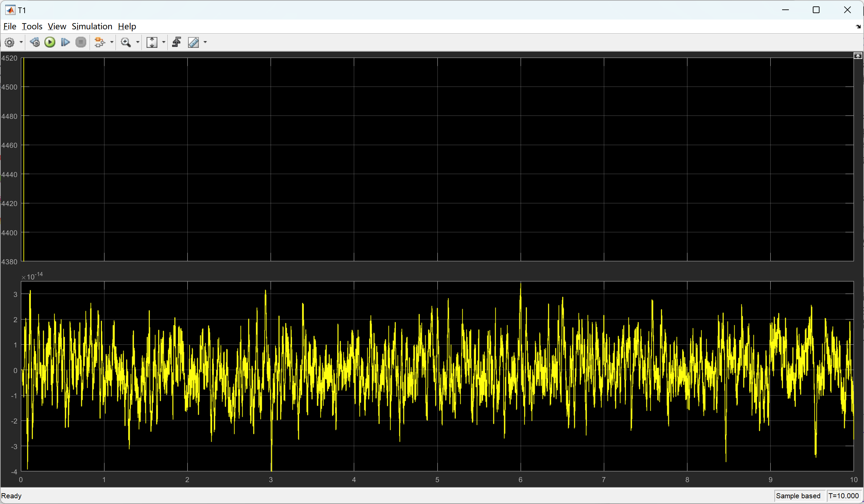The height and width of the screenshot is (504, 864).
Task: Click the Step Forward button
Action: 65,42
